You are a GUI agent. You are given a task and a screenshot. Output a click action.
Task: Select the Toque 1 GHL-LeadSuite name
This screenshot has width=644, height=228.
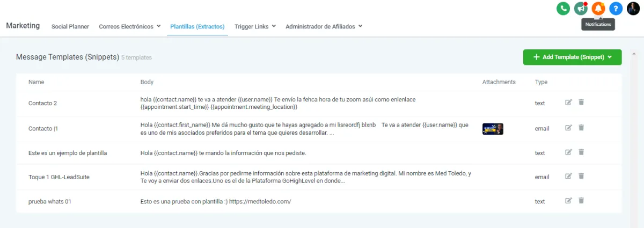[x=59, y=177]
